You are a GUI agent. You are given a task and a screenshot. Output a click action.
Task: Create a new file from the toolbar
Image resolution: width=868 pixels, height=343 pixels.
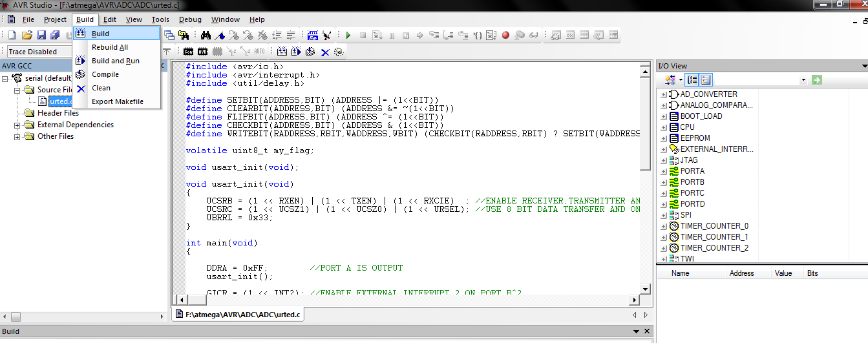pyautogui.click(x=12, y=35)
